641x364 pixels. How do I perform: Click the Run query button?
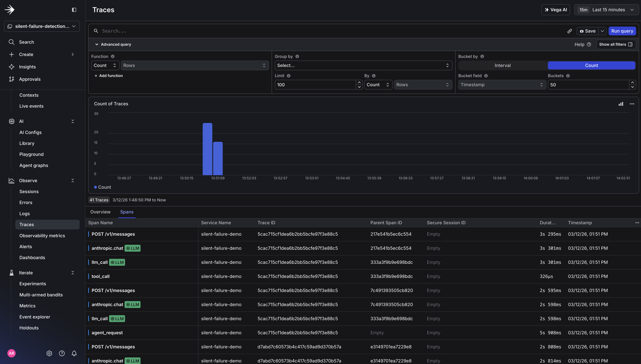pyautogui.click(x=622, y=31)
